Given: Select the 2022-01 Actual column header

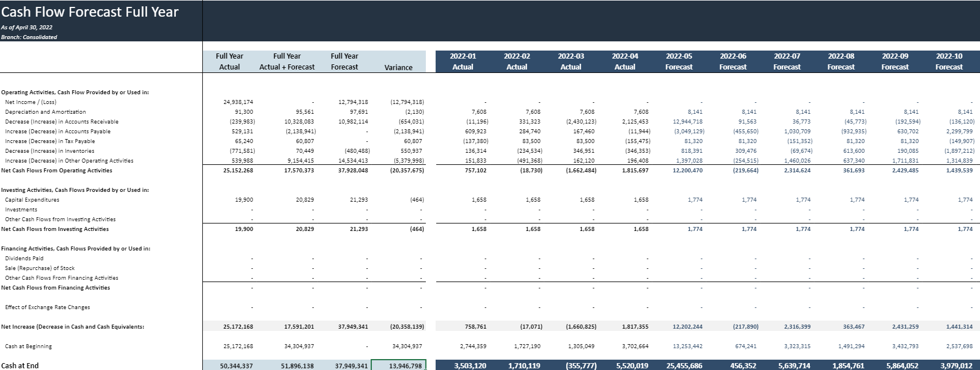Looking at the screenshot, I should [x=463, y=61].
